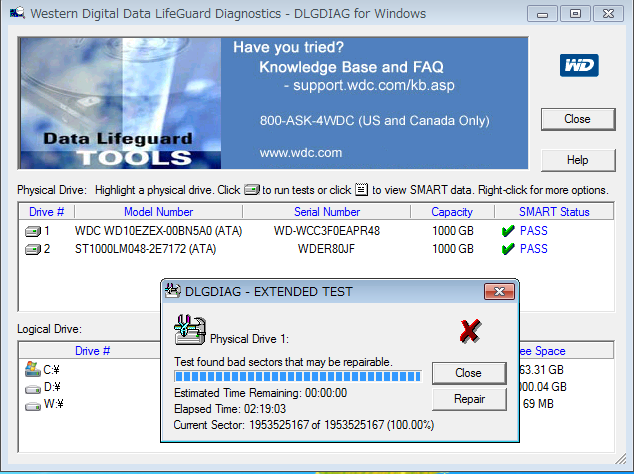Click www.wdc.com in the banner
Image resolution: width=634 pixels, height=474 pixels.
(301, 153)
